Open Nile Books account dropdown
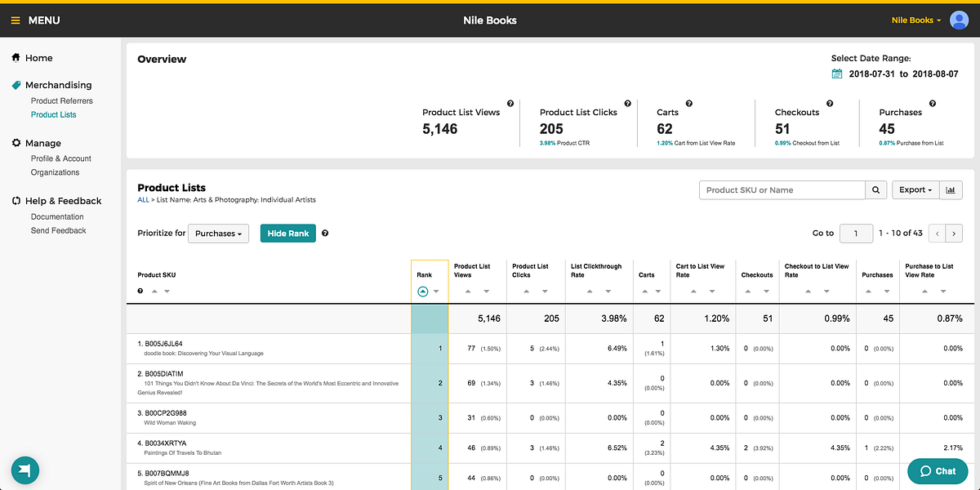Image resolution: width=980 pixels, height=490 pixels. tap(916, 20)
